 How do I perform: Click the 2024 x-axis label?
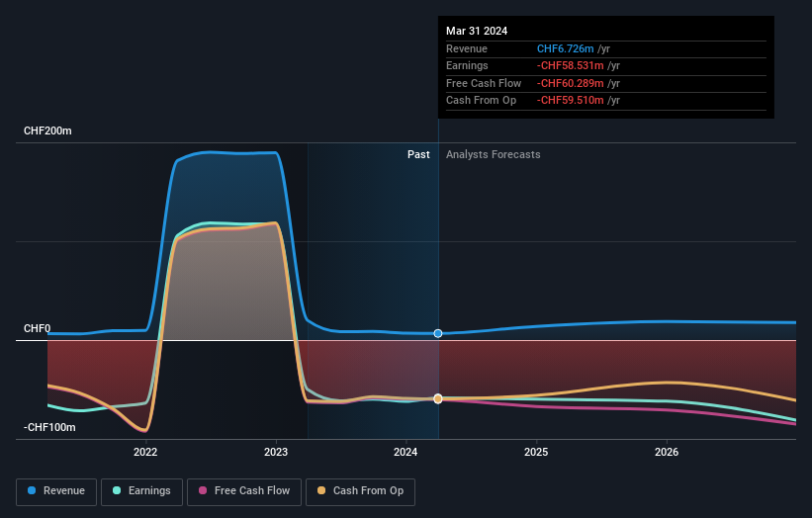(x=406, y=452)
